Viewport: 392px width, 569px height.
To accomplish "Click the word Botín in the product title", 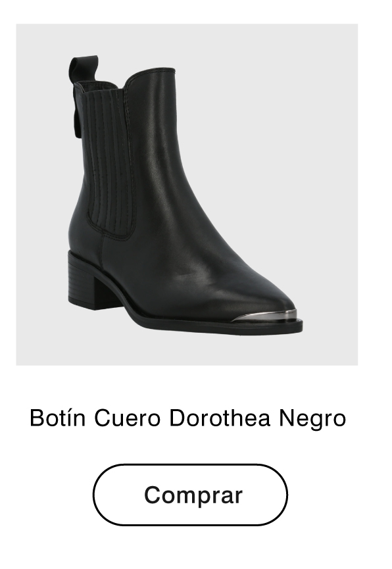I will click(58, 418).
